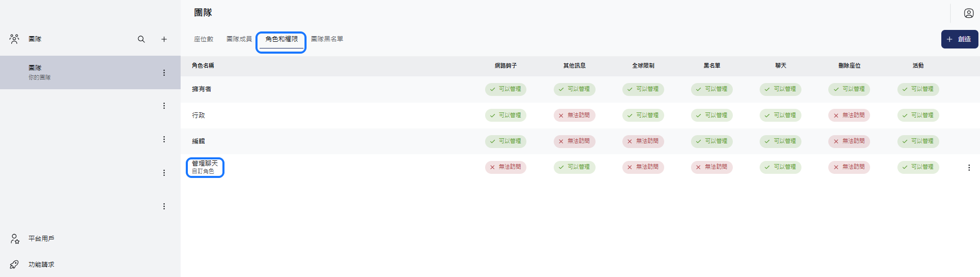The height and width of the screenshot is (277, 980).
Task: Open options menu for the 管理聊天 role row
Action: pos(969,168)
